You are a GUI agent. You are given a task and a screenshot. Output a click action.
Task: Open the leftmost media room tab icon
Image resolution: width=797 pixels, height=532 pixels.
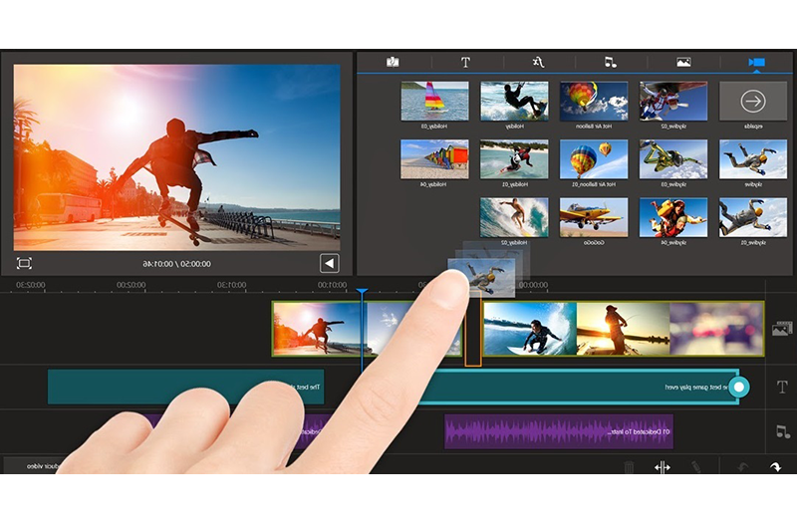point(393,62)
